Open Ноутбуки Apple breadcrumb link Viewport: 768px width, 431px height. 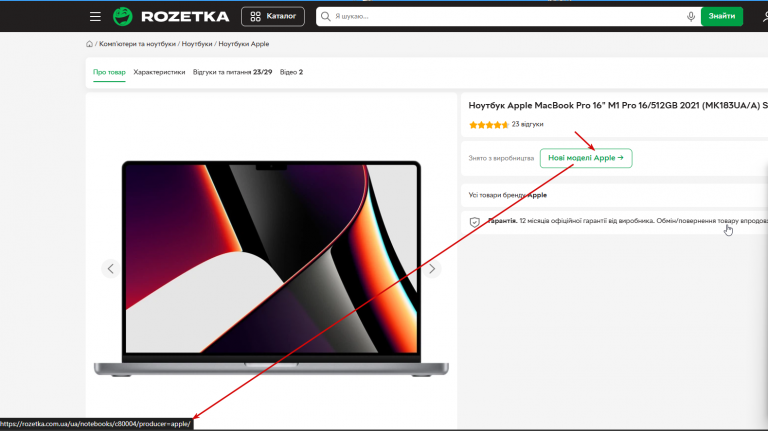(x=243, y=44)
